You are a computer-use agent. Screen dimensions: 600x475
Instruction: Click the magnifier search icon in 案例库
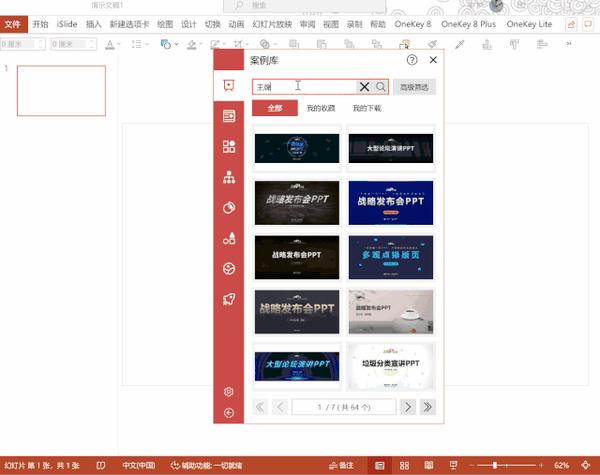tap(381, 87)
